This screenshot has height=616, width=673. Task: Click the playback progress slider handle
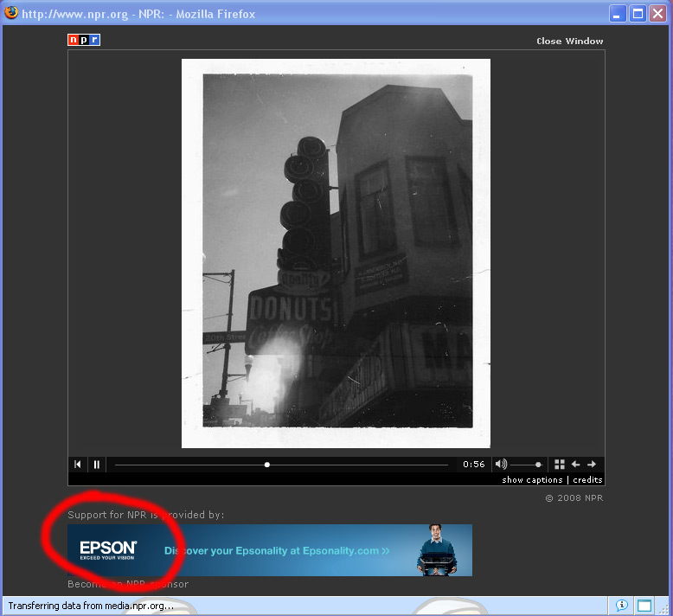click(267, 465)
